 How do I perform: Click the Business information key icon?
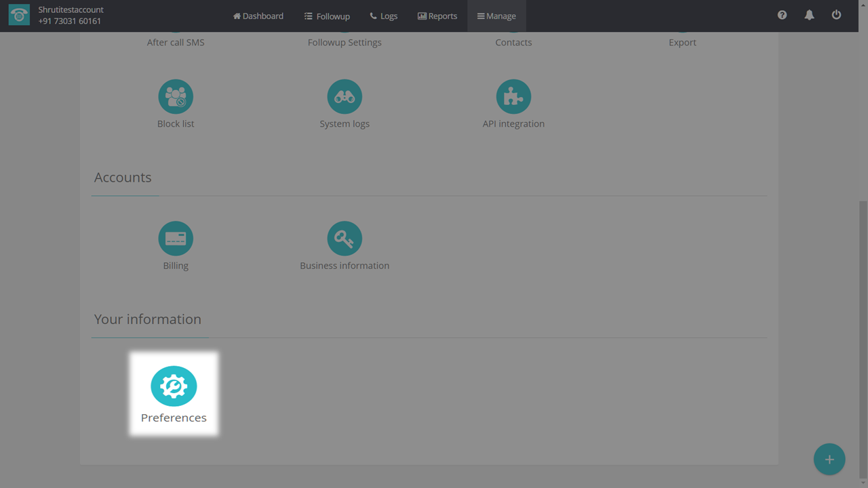pos(344,239)
